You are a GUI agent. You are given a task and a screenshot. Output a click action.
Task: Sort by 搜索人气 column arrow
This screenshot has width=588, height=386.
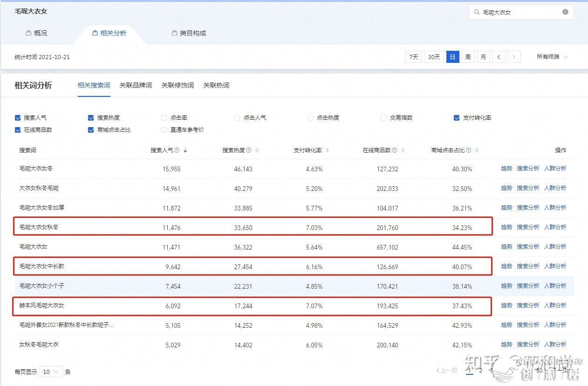(x=185, y=150)
